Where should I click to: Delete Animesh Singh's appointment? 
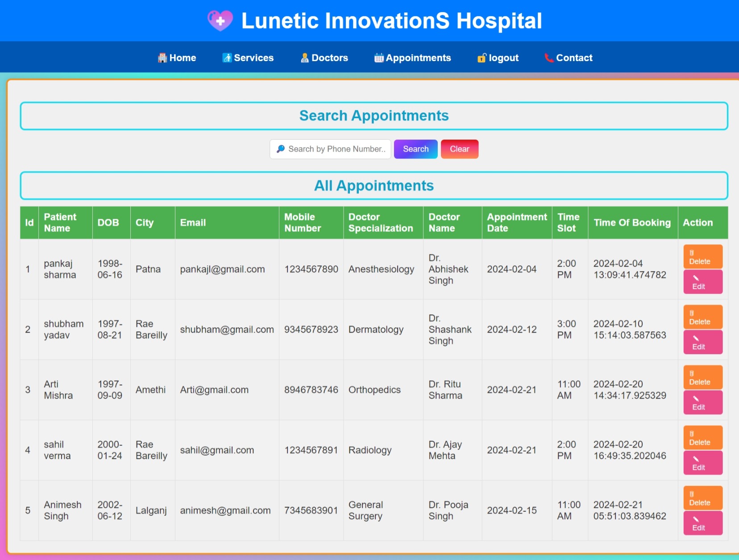click(703, 498)
